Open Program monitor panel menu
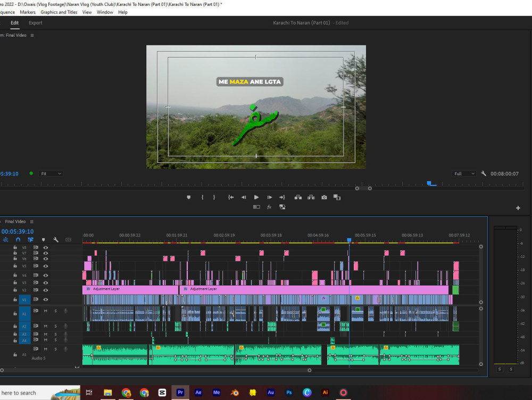This screenshot has height=400, width=532. [x=32, y=35]
